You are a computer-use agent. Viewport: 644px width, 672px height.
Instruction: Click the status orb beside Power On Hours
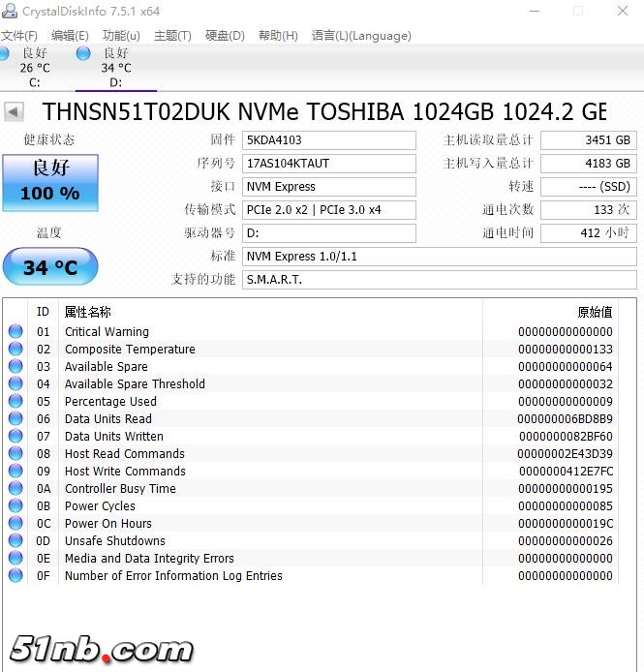tap(15, 524)
